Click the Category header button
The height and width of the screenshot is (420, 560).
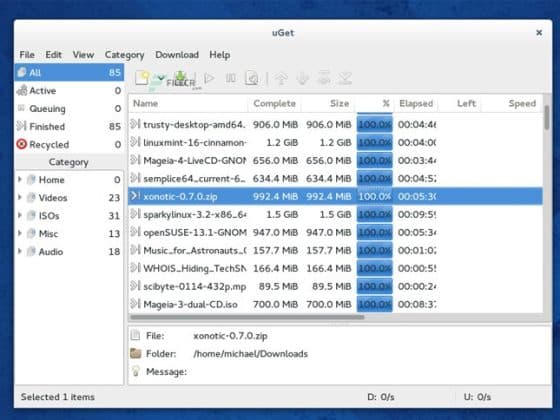click(x=69, y=162)
